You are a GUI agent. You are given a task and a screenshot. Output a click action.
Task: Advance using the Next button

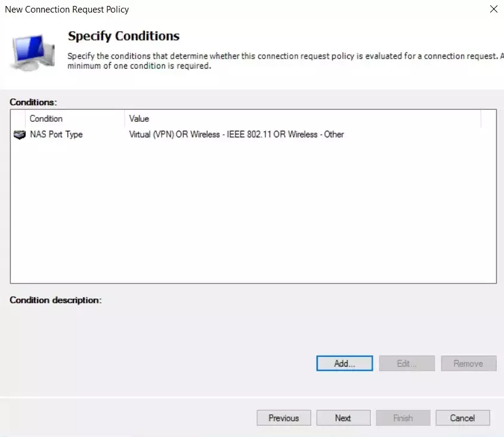(x=343, y=417)
